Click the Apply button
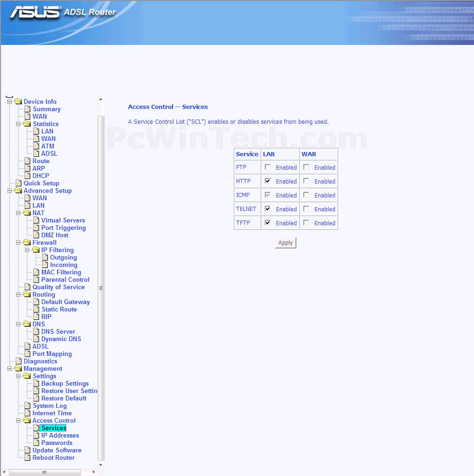Image resolution: width=474 pixels, height=476 pixels. tap(285, 242)
